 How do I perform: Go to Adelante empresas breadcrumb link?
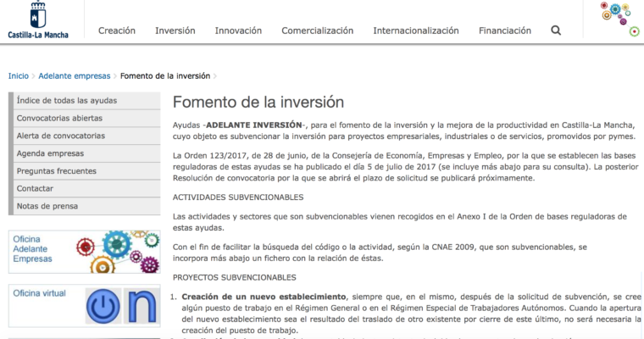pyautogui.click(x=75, y=76)
